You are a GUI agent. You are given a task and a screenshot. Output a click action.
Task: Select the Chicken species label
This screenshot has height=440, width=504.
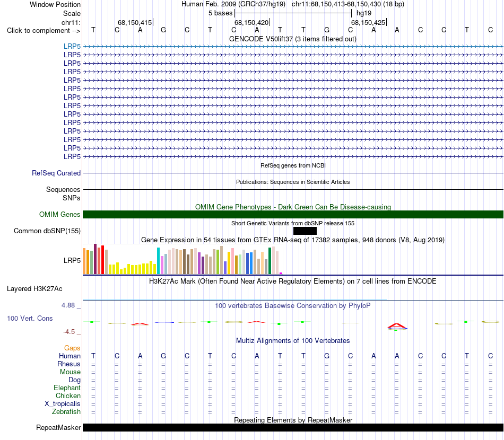[x=68, y=395]
